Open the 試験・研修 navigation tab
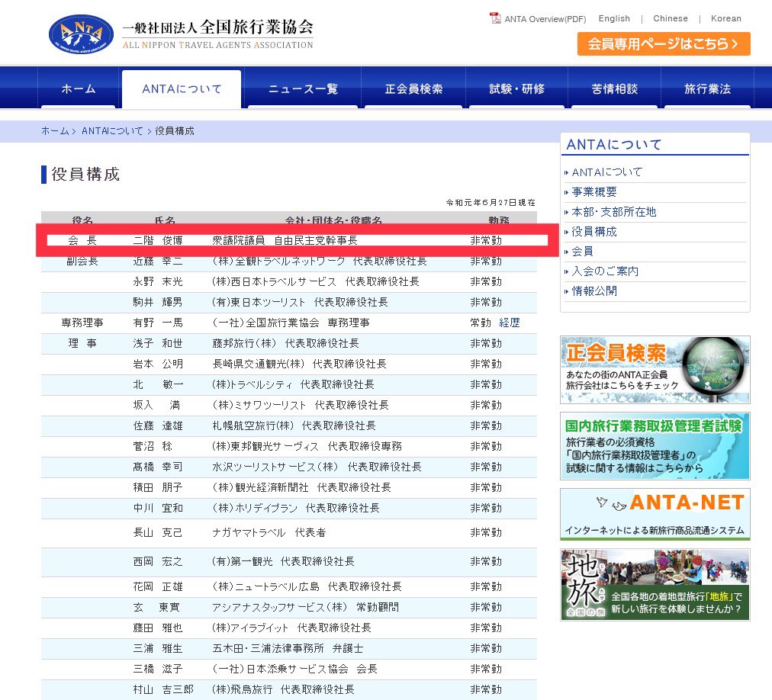This screenshot has height=700, width=772. pyautogui.click(x=516, y=88)
